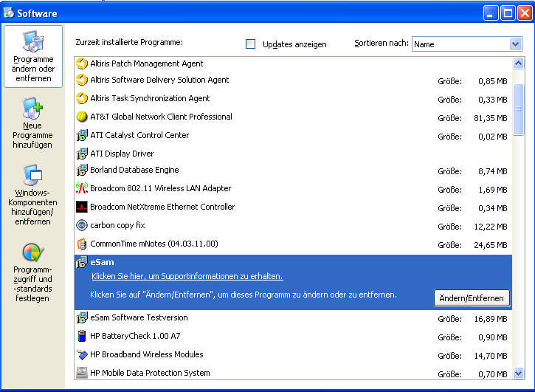
Task: Select 'HP BatteryCheck 1.00 A7' entry
Action: [x=293, y=336]
